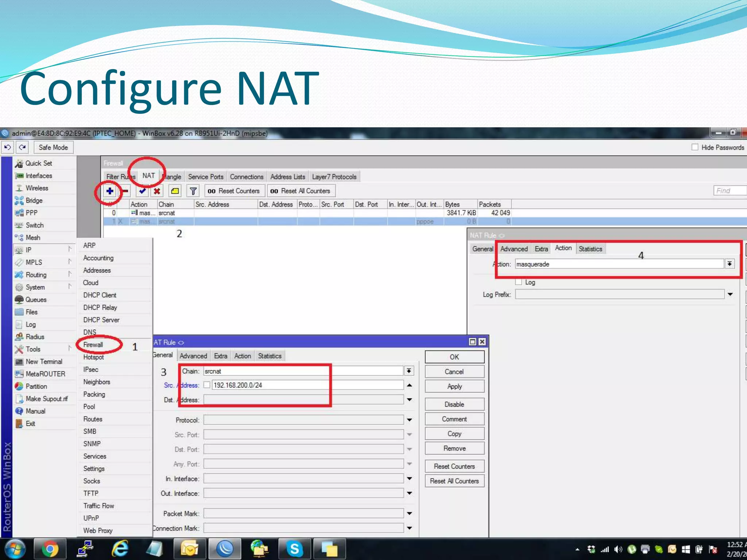Open the Action masquerade dropdown

click(729, 264)
